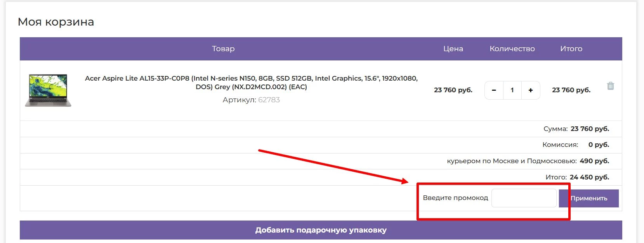This screenshot has height=243, width=644.
Task: Click курьером по Москве и Подмосковью label
Action: (x=512, y=161)
